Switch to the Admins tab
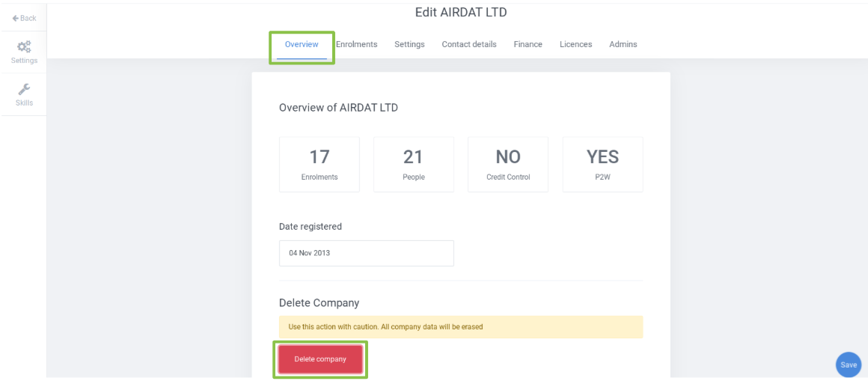The height and width of the screenshot is (384, 868). [623, 44]
